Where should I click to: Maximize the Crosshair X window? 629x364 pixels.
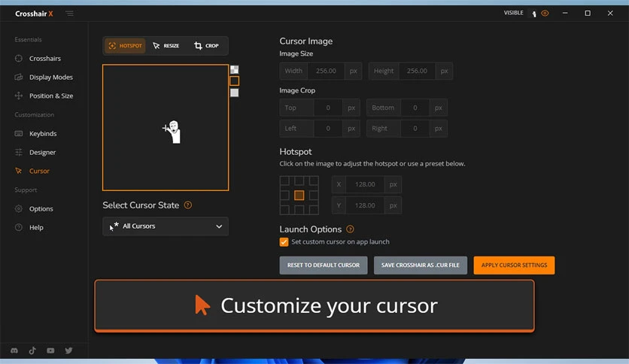click(588, 14)
